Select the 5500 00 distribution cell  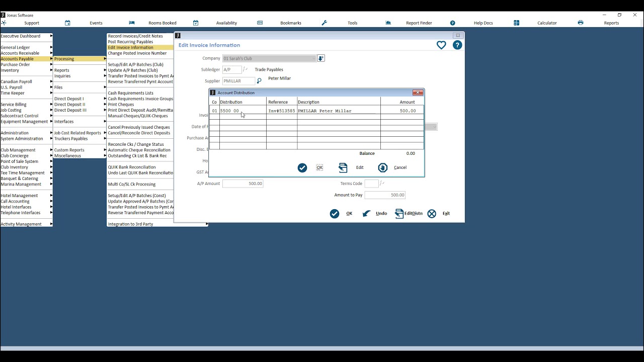pos(243,111)
